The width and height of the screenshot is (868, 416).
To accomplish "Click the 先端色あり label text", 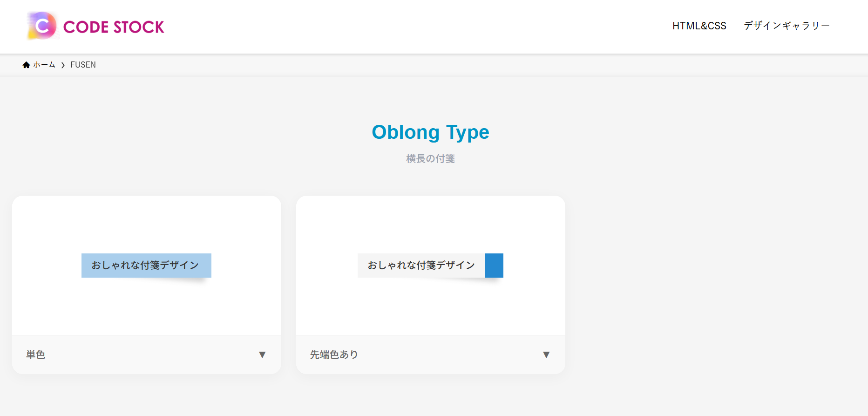I will 334,355.
